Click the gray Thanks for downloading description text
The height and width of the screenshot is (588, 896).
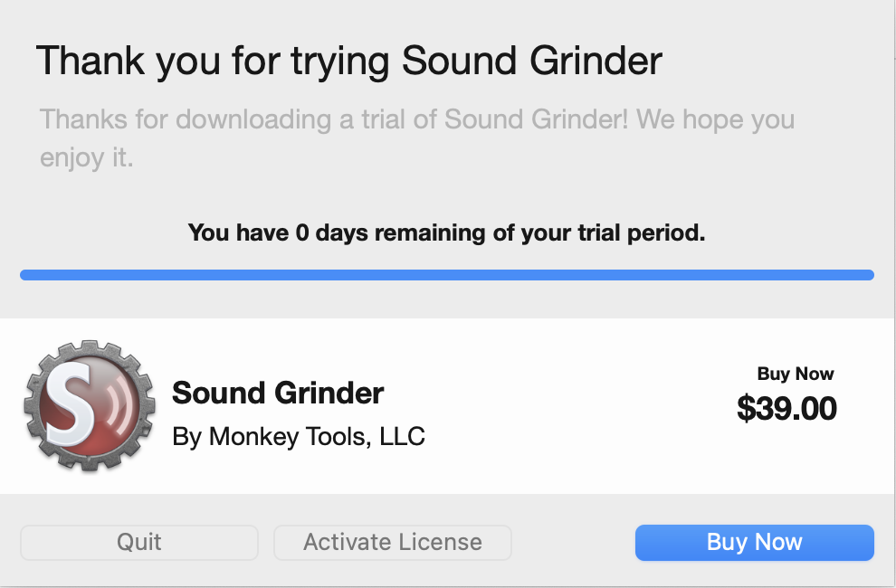point(416,138)
